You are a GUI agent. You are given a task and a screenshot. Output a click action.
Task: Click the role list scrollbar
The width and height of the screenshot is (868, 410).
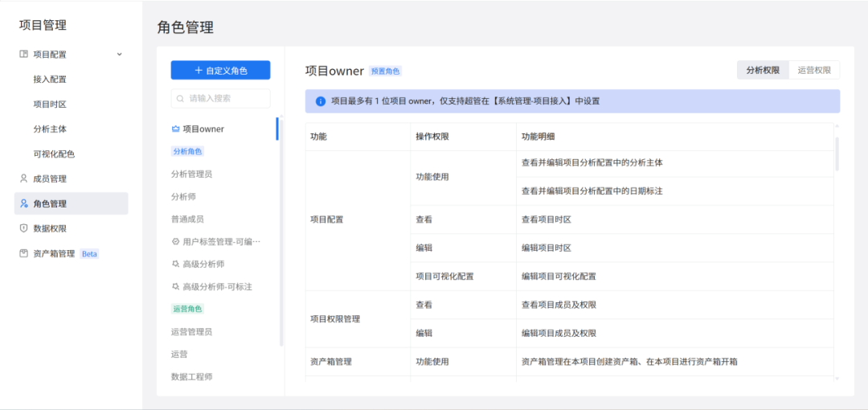[x=281, y=232]
